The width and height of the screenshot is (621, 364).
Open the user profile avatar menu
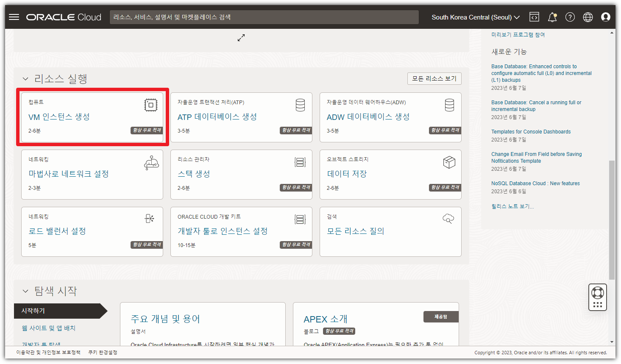click(606, 17)
